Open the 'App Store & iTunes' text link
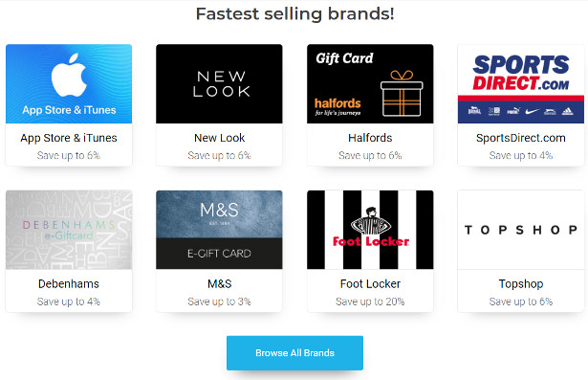The image size is (588, 380). point(69,138)
